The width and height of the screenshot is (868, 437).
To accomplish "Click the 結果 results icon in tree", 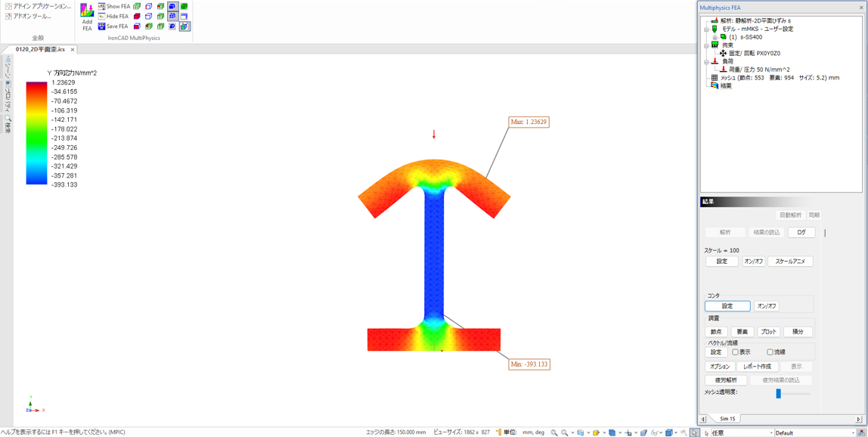I will pos(715,86).
